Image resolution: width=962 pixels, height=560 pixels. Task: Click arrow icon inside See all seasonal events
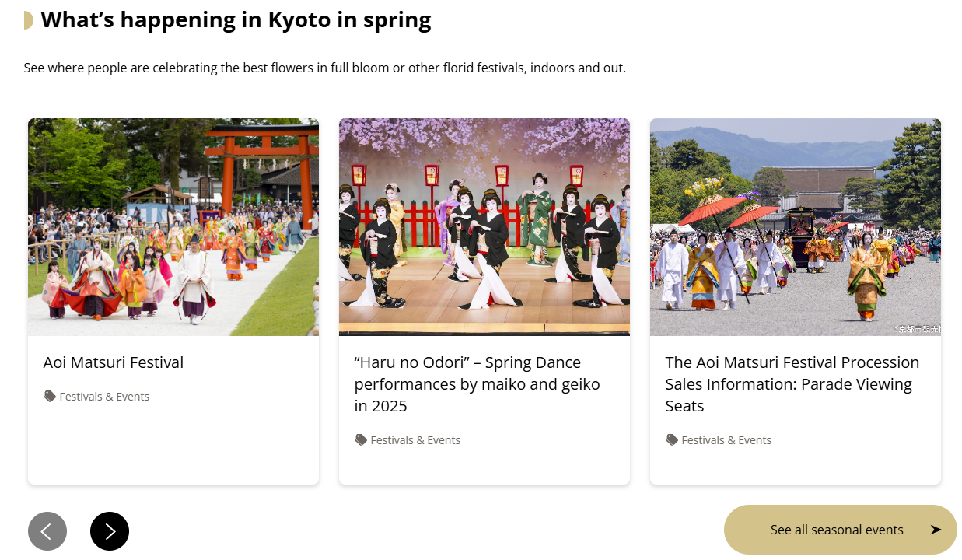tap(936, 530)
